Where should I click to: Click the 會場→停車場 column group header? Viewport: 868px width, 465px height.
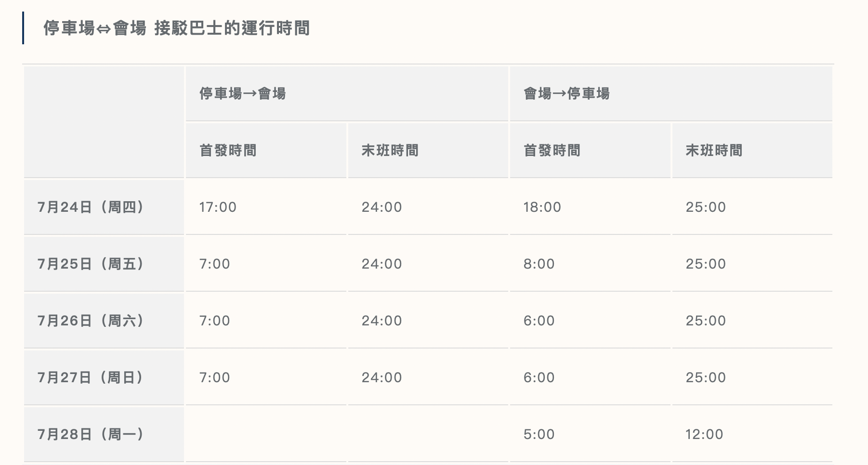point(566,93)
